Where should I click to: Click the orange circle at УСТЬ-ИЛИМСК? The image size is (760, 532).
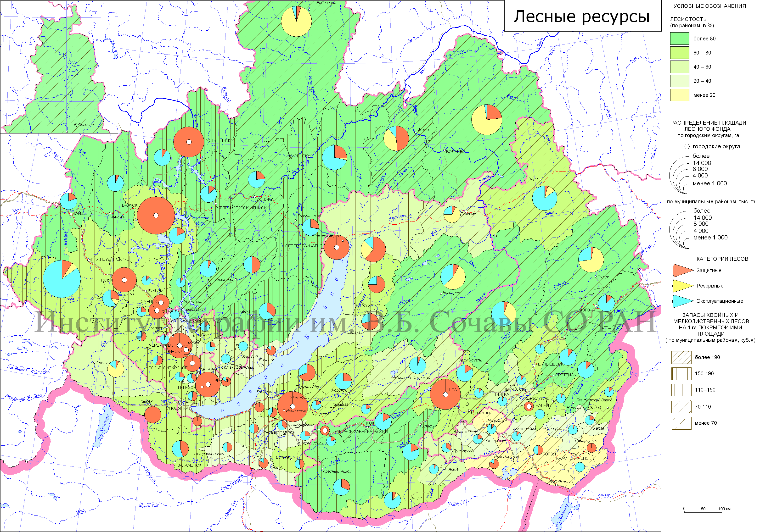(189, 142)
